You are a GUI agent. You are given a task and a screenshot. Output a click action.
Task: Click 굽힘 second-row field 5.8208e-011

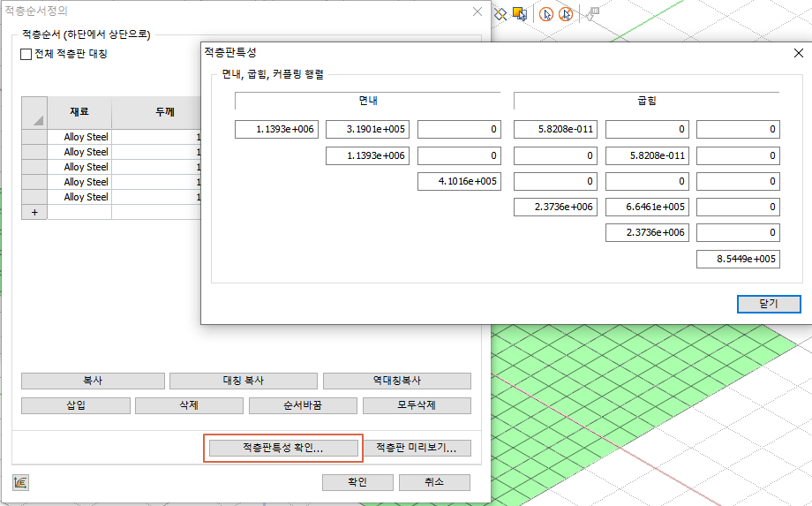click(x=647, y=156)
